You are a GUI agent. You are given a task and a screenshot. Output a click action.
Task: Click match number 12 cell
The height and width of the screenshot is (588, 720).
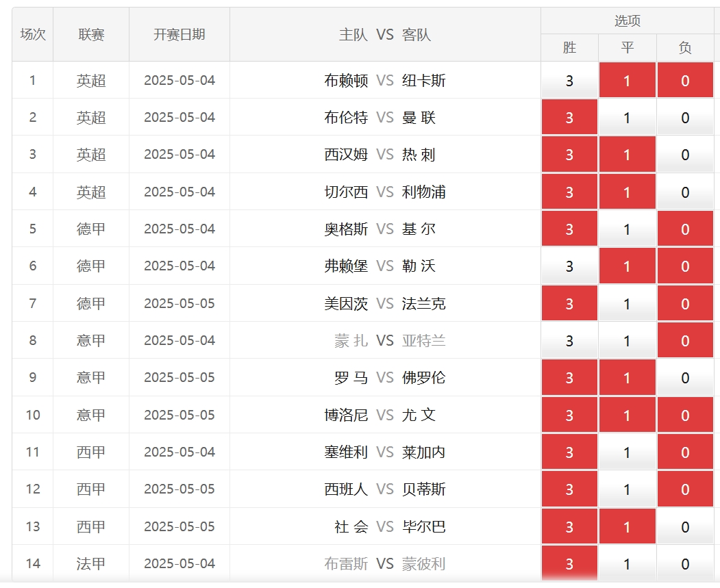point(33,489)
